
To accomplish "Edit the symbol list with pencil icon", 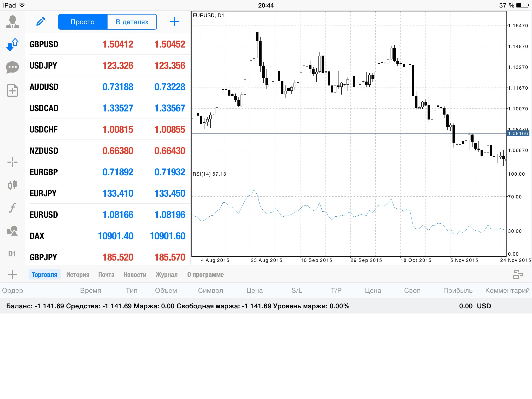I will (41, 22).
